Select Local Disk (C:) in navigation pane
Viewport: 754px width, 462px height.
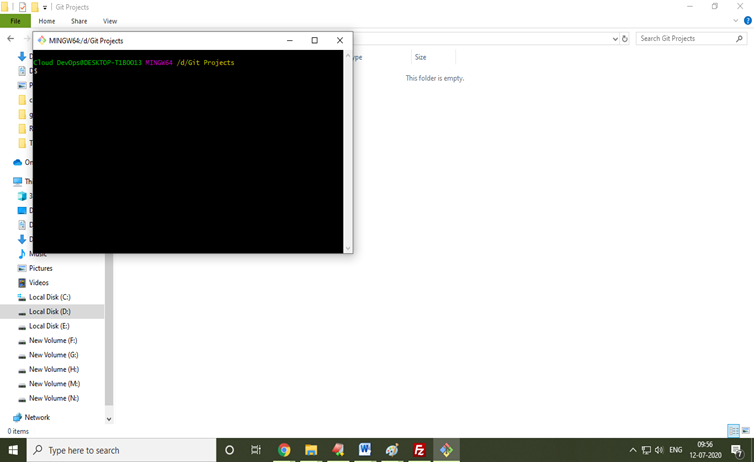point(49,297)
